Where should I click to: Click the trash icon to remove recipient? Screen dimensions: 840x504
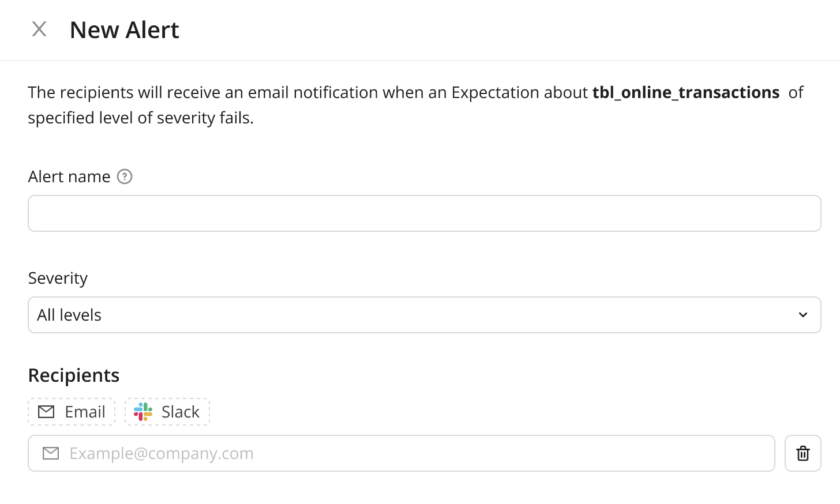coord(802,453)
